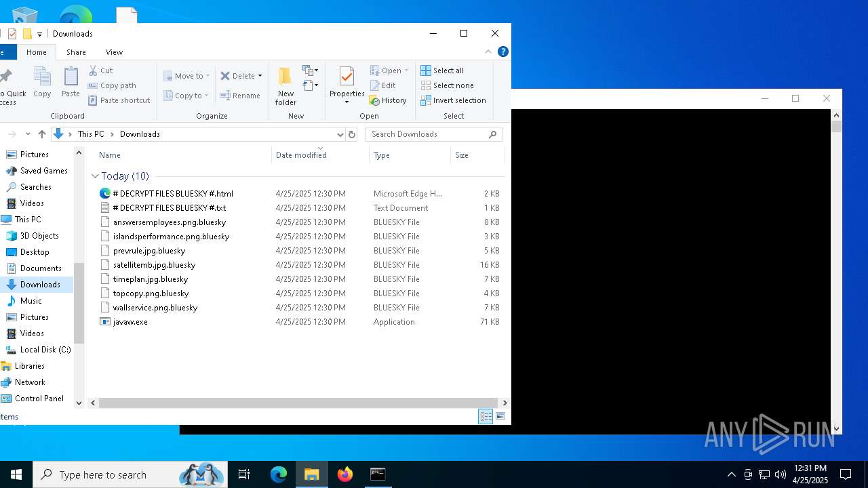This screenshot has width=868, height=488.
Task: Refresh the Downloads folder view
Action: click(x=351, y=134)
